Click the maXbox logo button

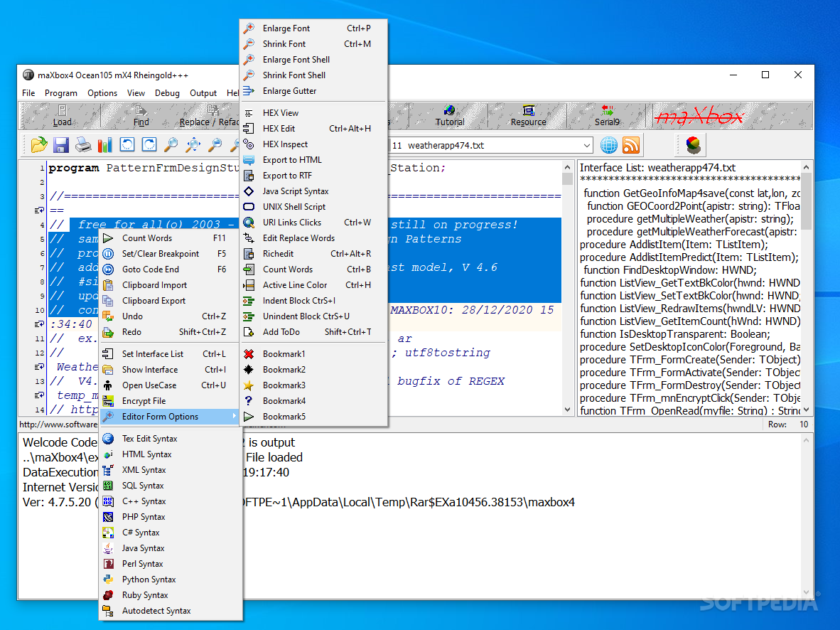coord(699,116)
